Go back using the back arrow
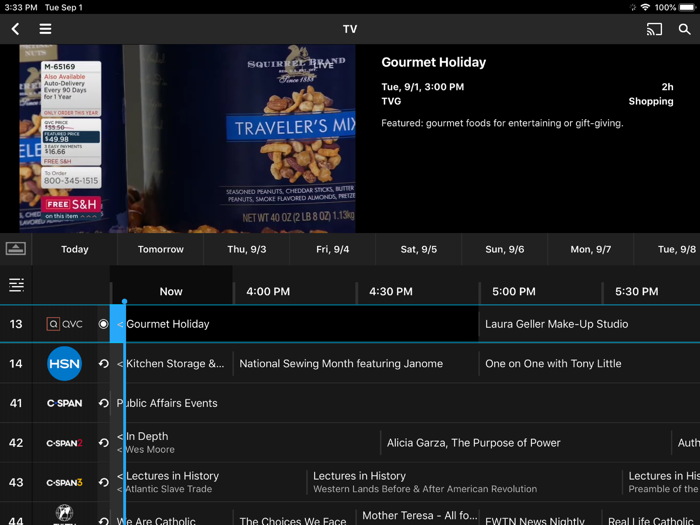 15,29
